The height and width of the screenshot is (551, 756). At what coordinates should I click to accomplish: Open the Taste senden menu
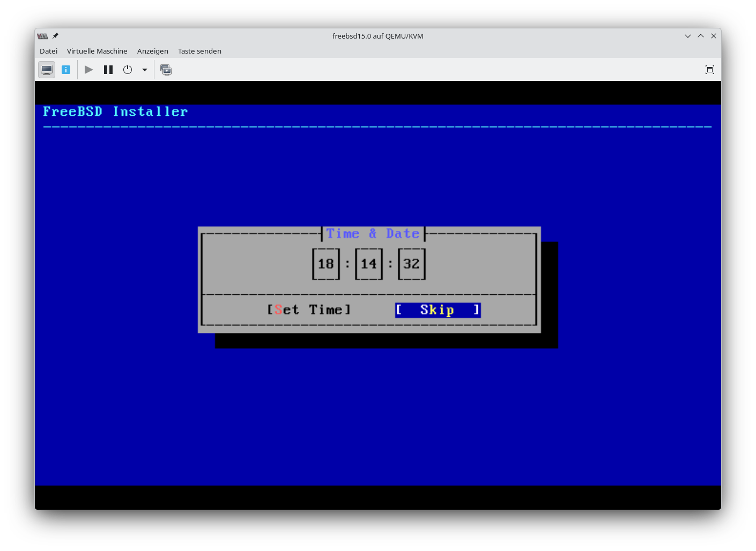199,51
